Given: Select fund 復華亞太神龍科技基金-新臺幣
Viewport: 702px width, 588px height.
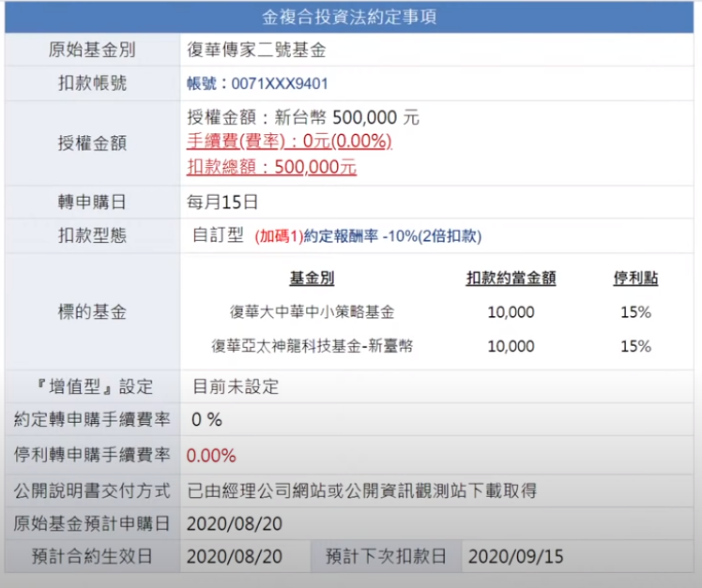Looking at the screenshot, I should tap(312, 346).
